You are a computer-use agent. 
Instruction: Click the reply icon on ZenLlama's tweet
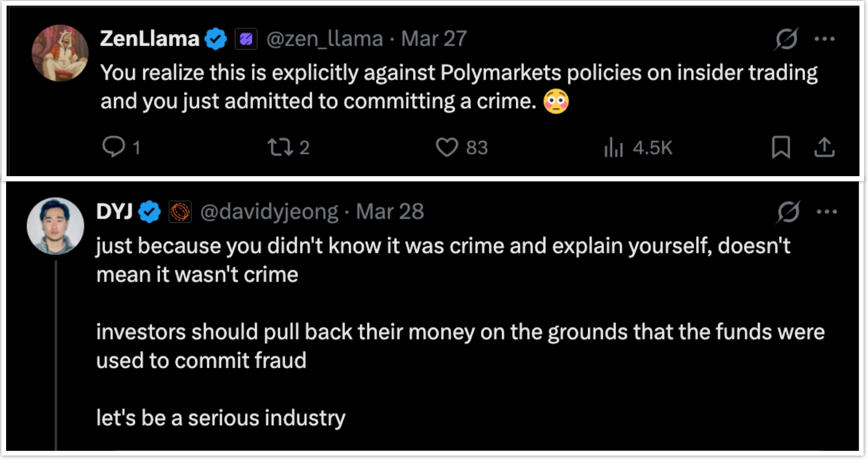click(x=114, y=147)
